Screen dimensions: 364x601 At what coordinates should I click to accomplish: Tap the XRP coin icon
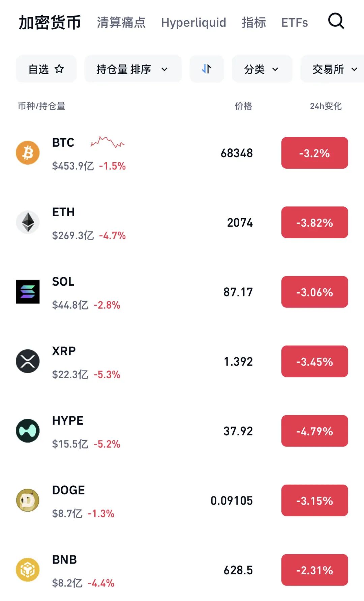[x=28, y=361]
